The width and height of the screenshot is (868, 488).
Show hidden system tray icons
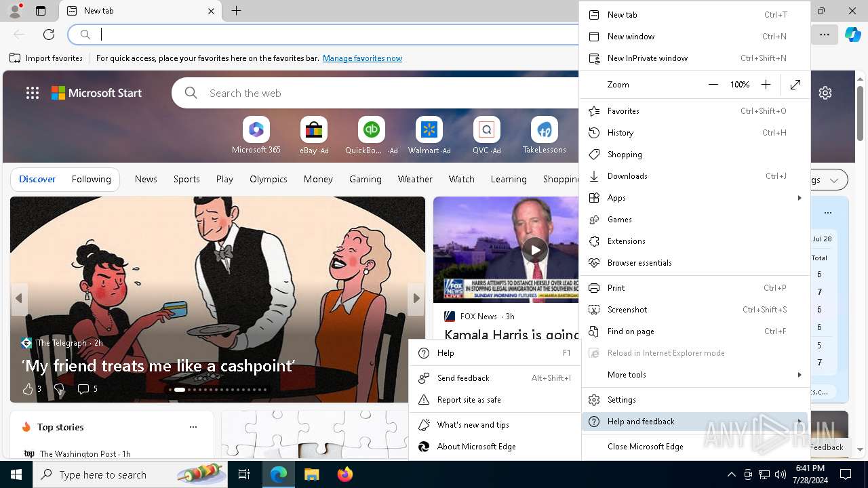[731, 474]
